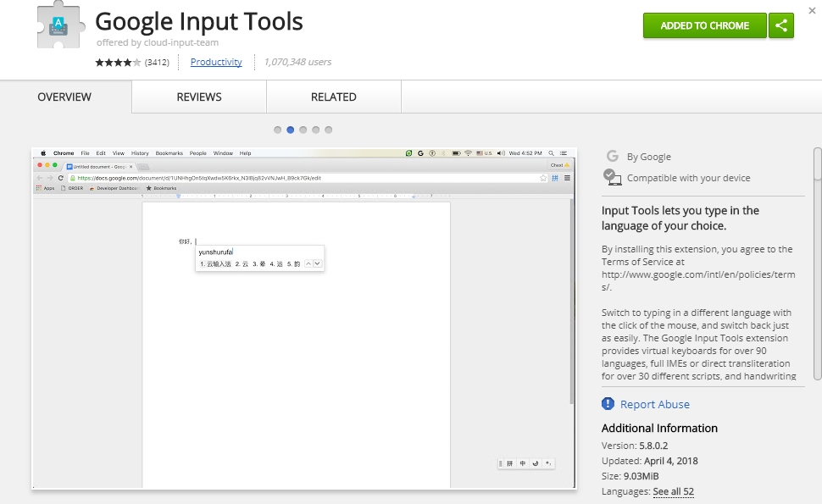Click the Untitled document browser tab

(x=100, y=167)
